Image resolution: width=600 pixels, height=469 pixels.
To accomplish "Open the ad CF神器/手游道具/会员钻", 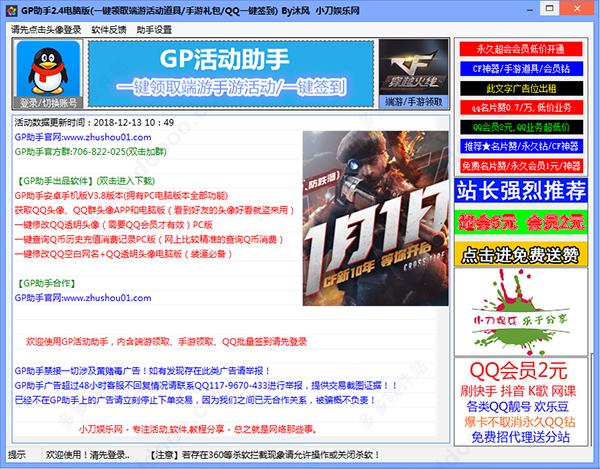I will pos(521,68).
